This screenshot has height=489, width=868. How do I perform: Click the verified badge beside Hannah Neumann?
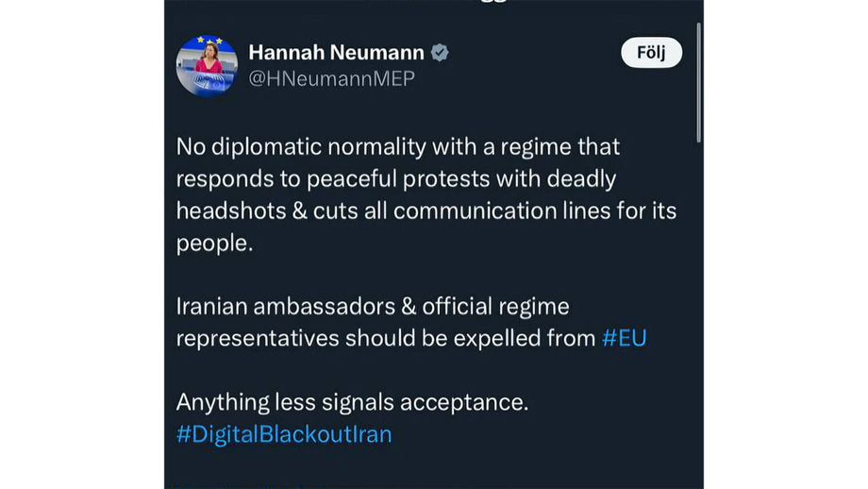coord(440,53)
